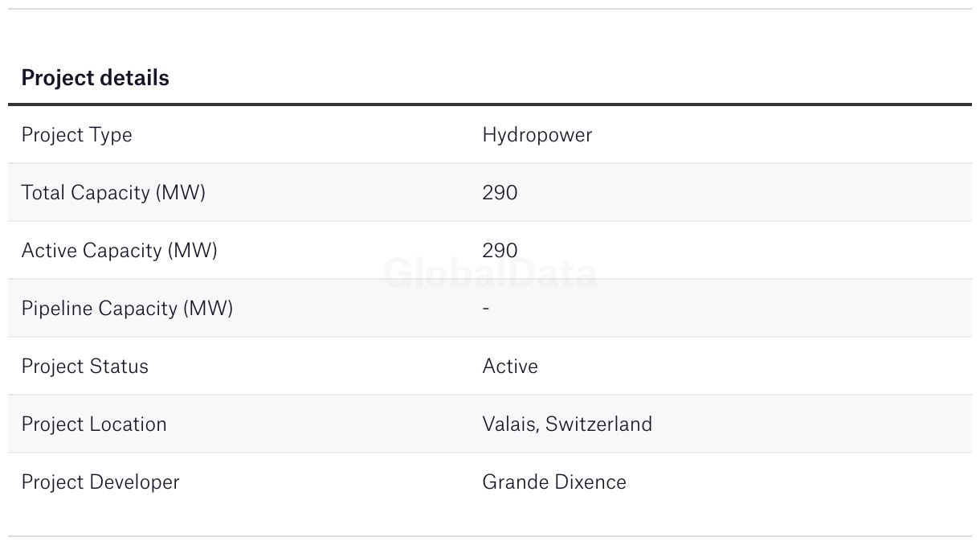The image size is (980, 545).
Task: Click the divider line below Project Developer
Action: pos(490,536)
